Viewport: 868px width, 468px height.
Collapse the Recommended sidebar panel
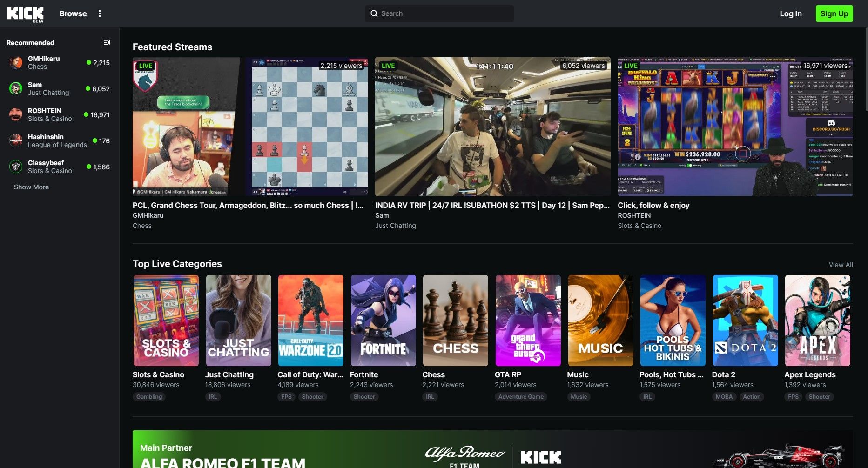click(107, 43)
